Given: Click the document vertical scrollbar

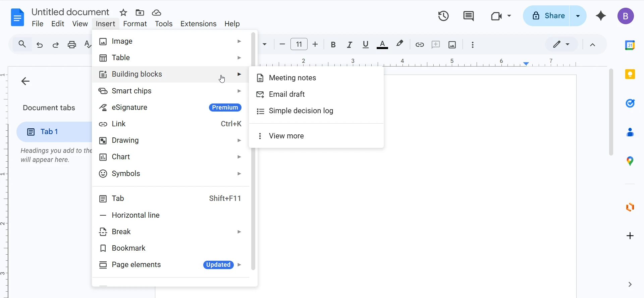Looking at the screenshot, I should pos(611,112).
